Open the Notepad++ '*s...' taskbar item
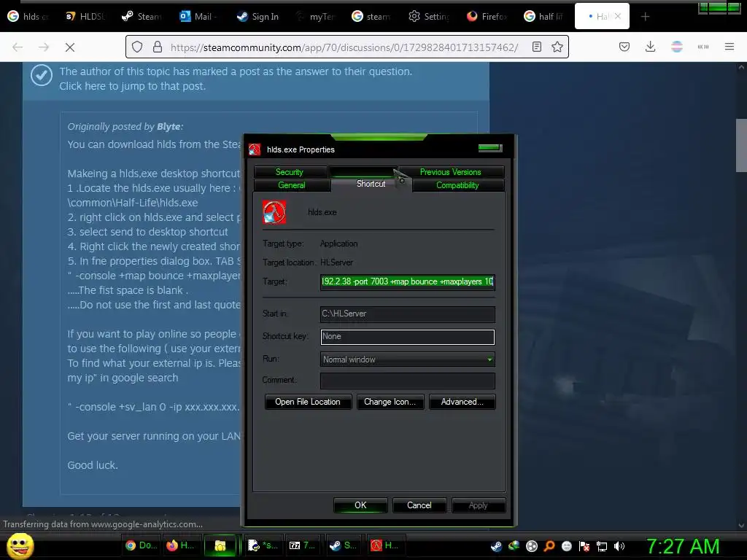This screenshot has width=747, height=560. (x=262, y=545)
